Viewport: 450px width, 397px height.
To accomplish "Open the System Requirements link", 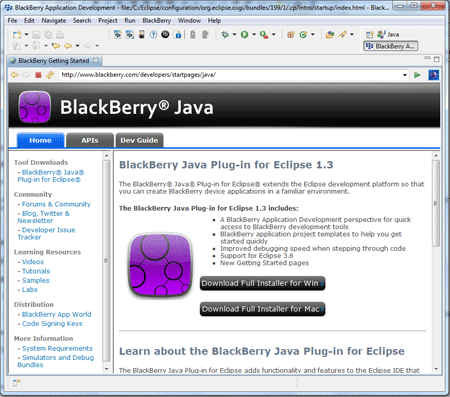I will tap(57, 348).
